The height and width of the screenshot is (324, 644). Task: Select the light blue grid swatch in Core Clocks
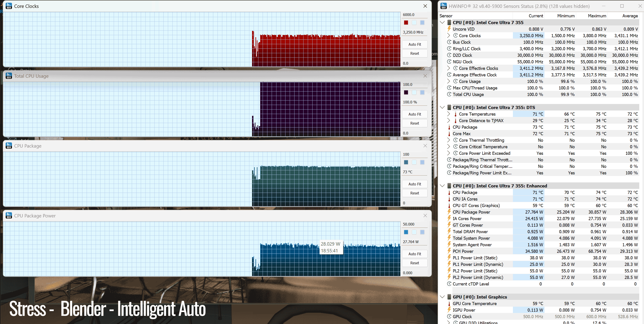422,23
